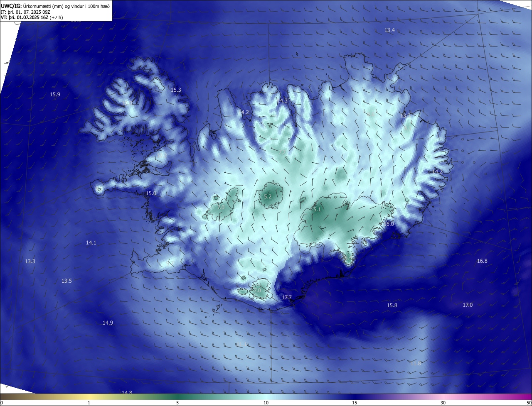The height and width of the screenshot is (406, 532).
Task: Click the 16.0 value label
Action: click(x=389, y=224)
